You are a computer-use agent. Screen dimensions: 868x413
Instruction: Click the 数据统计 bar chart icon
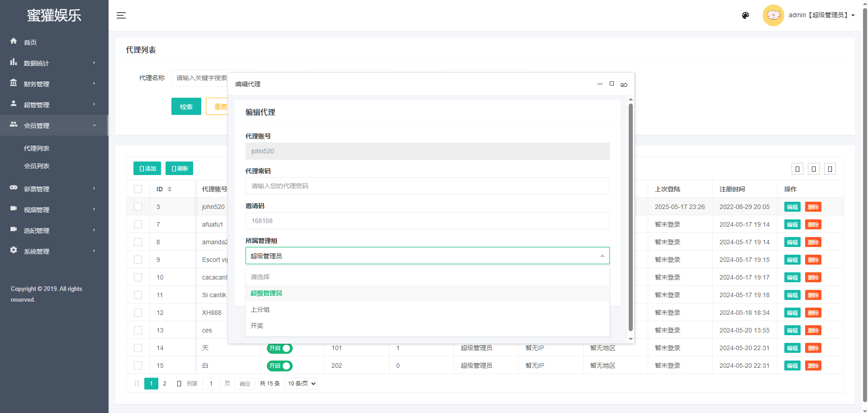coord(14,62)
